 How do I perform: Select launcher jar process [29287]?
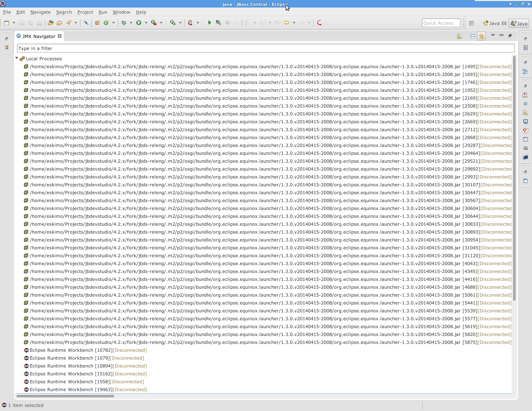click(x=268, y=145)
